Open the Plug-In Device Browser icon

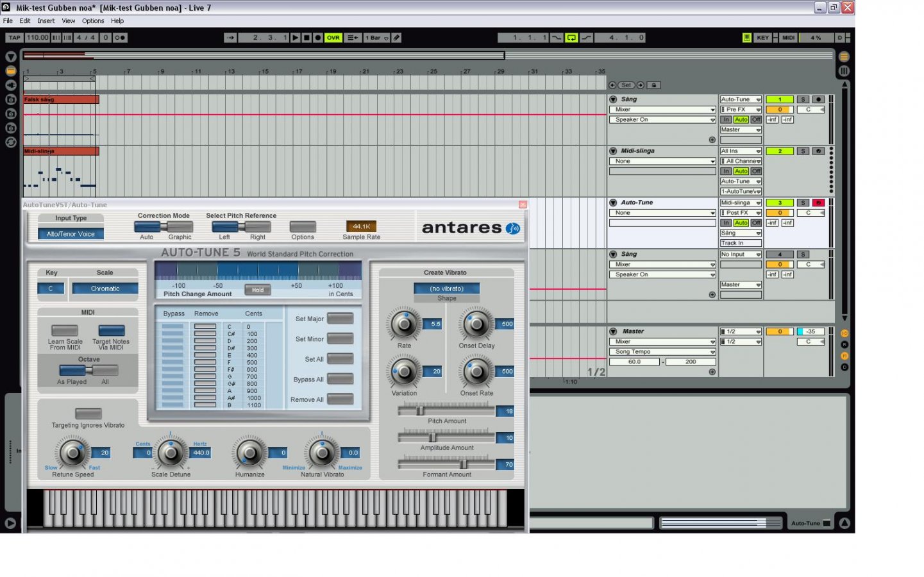coord(11,85)
